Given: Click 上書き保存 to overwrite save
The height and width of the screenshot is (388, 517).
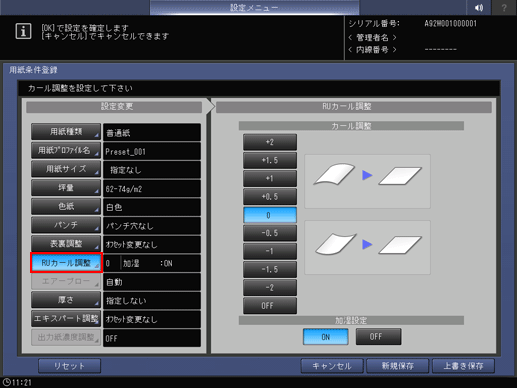Looking at the screenshot, I should tap(463, 366).
